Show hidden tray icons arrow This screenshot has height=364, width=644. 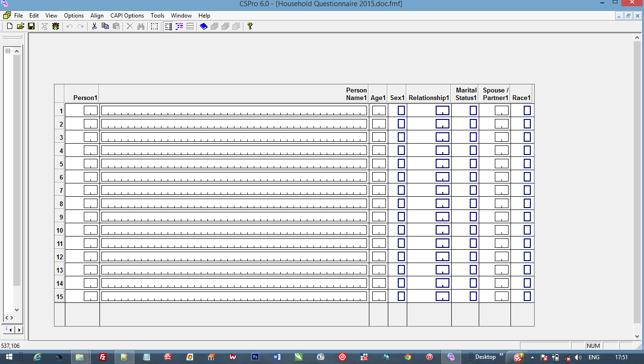click(x=532, y=357)
